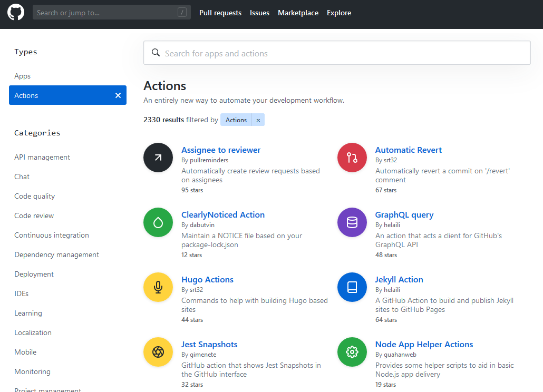Image resolution: width=543 pixels, height=392 pixels.
Task: Focus the Search for apps and actions field
Action: [x=337, y=53]
